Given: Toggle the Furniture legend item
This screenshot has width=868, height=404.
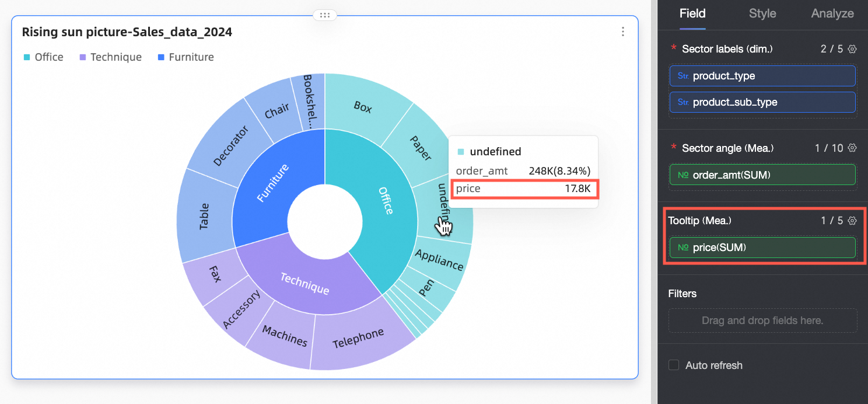Looking at the screenshot, I should (x=185, y=57).
